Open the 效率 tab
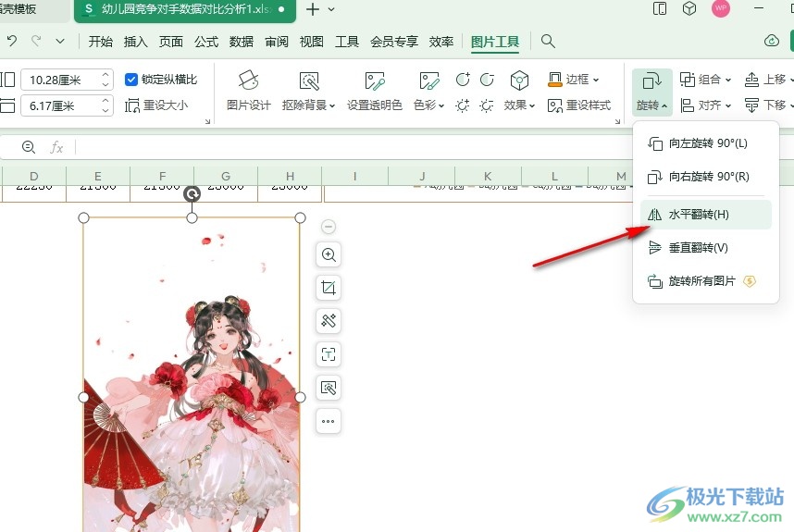 coord(441,42)
